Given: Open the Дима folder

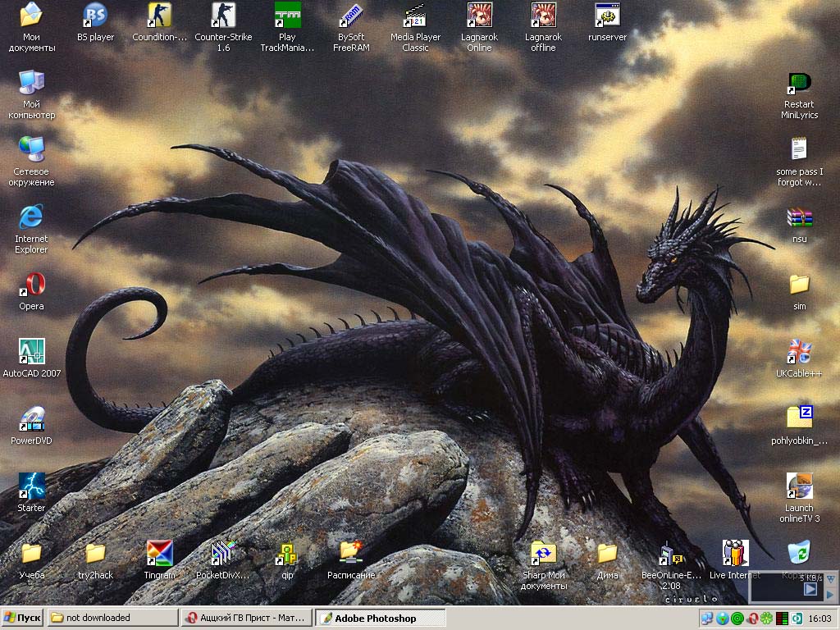Looking at the screenshot, I should point(607,560).
